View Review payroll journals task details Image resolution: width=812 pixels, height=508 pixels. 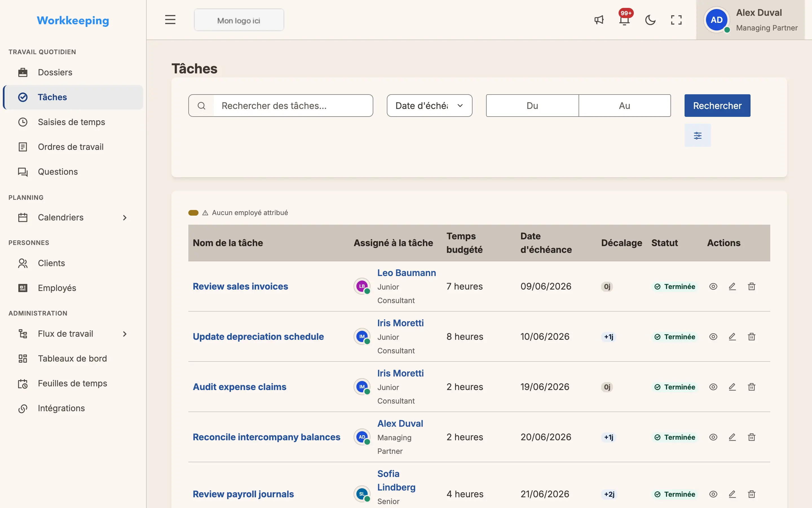pyautogui.click(x=713, y=494)
